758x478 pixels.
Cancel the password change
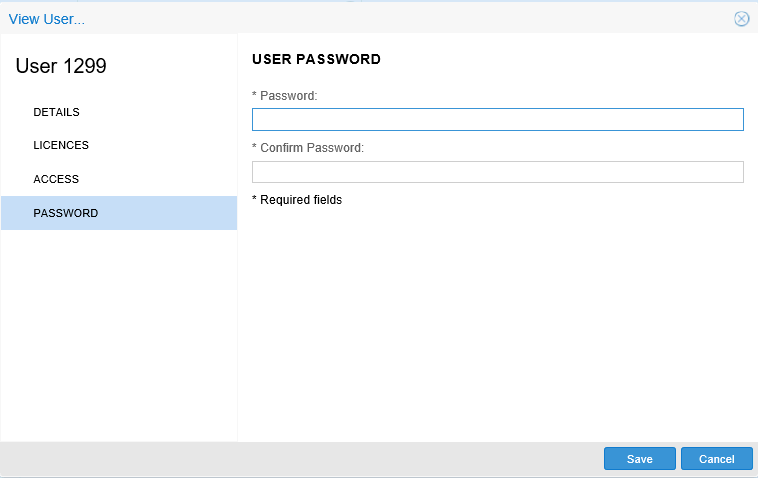[x=716, y=459]
